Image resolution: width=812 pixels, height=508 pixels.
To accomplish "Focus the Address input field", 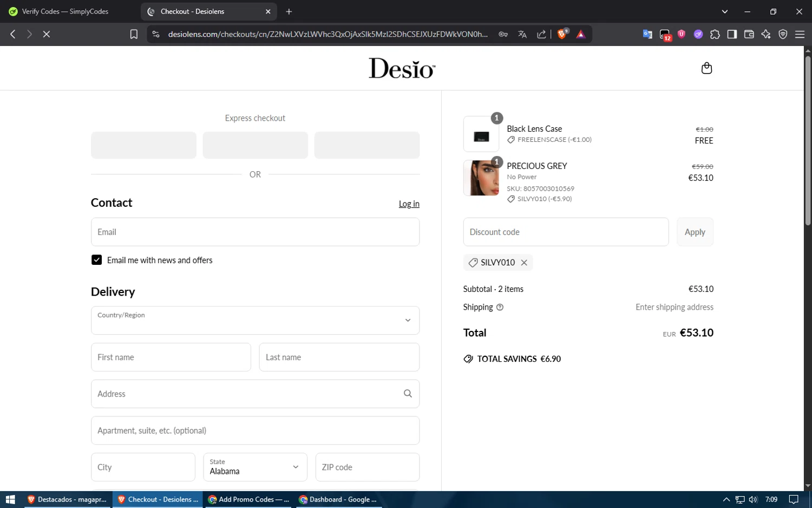I will (x=255, y=394).
